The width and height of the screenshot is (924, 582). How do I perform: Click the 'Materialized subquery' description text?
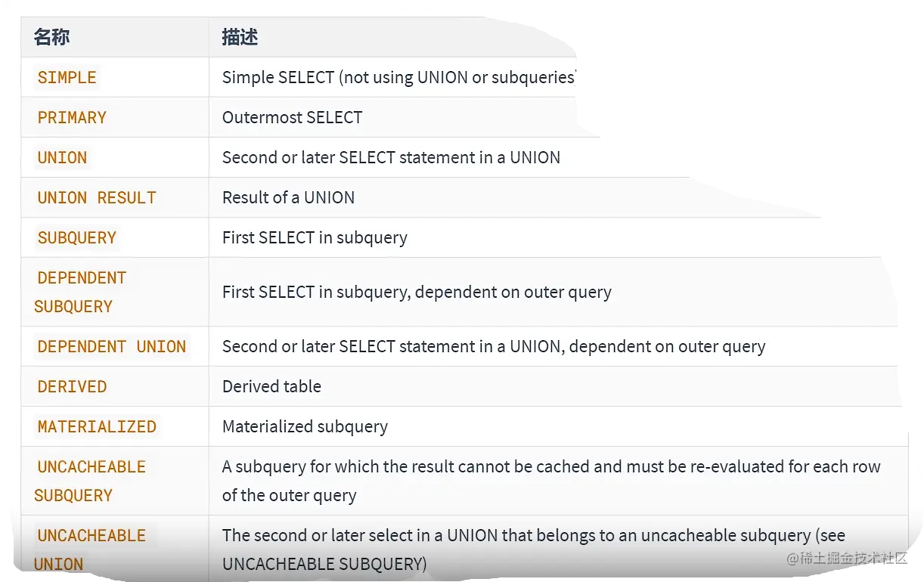pyautogui.click(x=305, y=426)
